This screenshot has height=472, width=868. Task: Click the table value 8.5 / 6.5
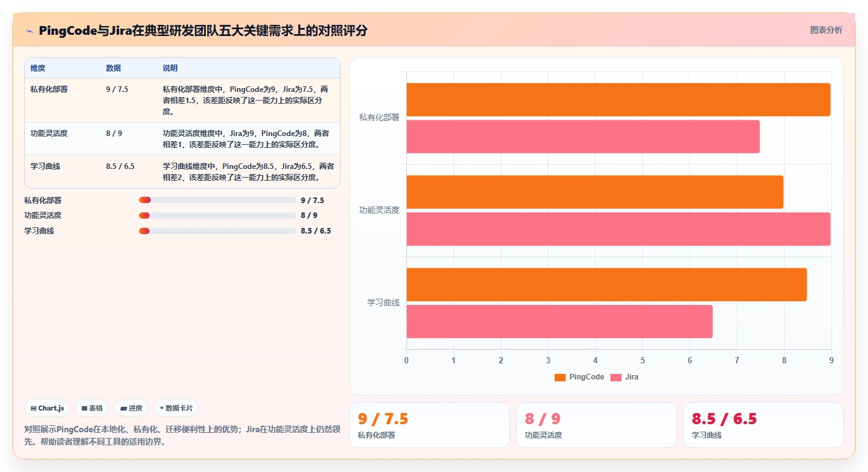click(x=120, y=166)
